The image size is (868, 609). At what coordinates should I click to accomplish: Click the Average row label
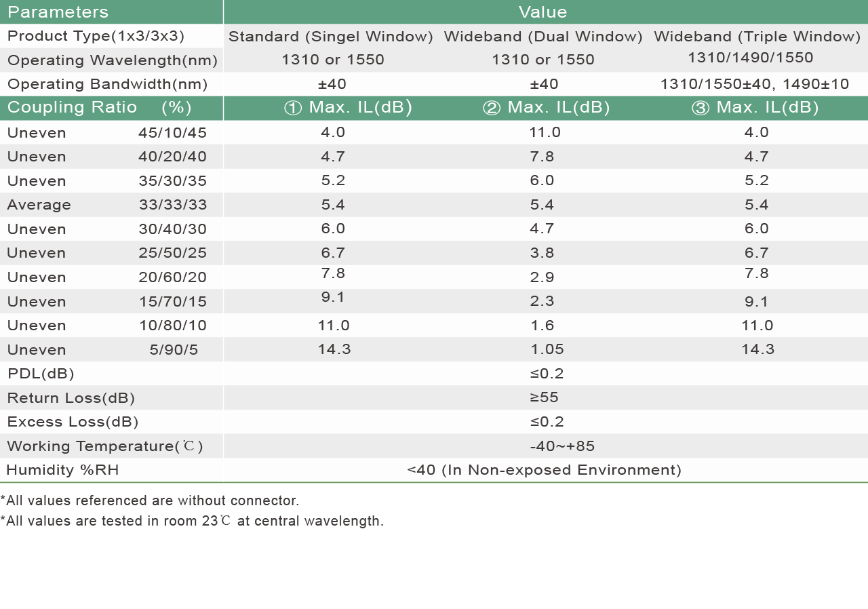(39, 205)
